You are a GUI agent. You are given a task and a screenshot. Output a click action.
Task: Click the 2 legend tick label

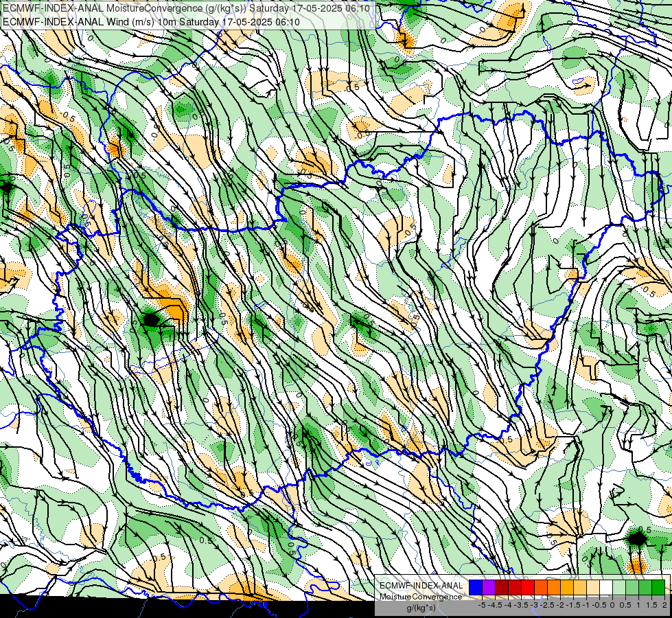tap(664, 605)
